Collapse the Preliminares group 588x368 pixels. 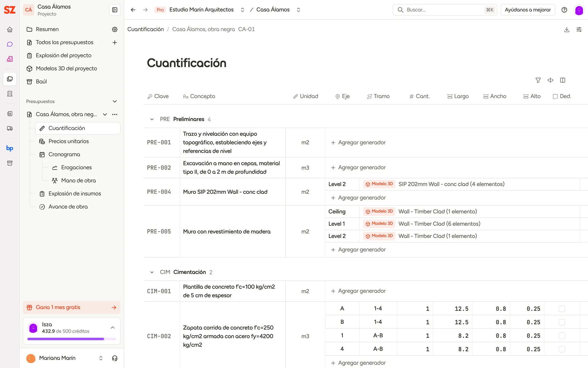152,119
